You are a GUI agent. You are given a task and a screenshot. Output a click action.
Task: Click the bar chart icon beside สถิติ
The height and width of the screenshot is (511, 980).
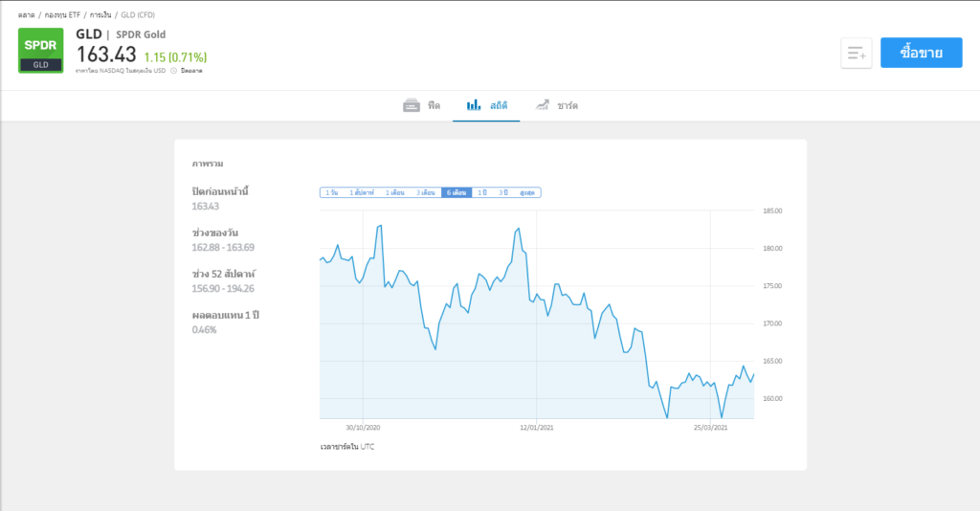coord(474,105)
